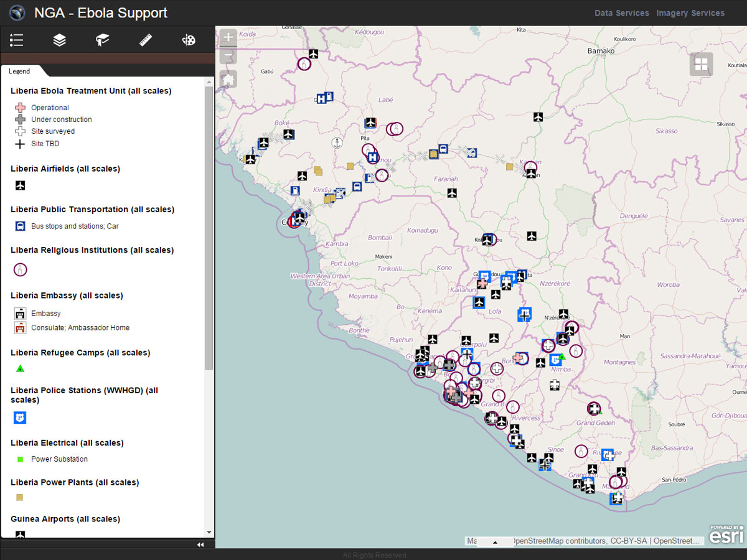Screen dimensions: 747x560
Task: Open the basemap gallery picker
Action: 701,64
